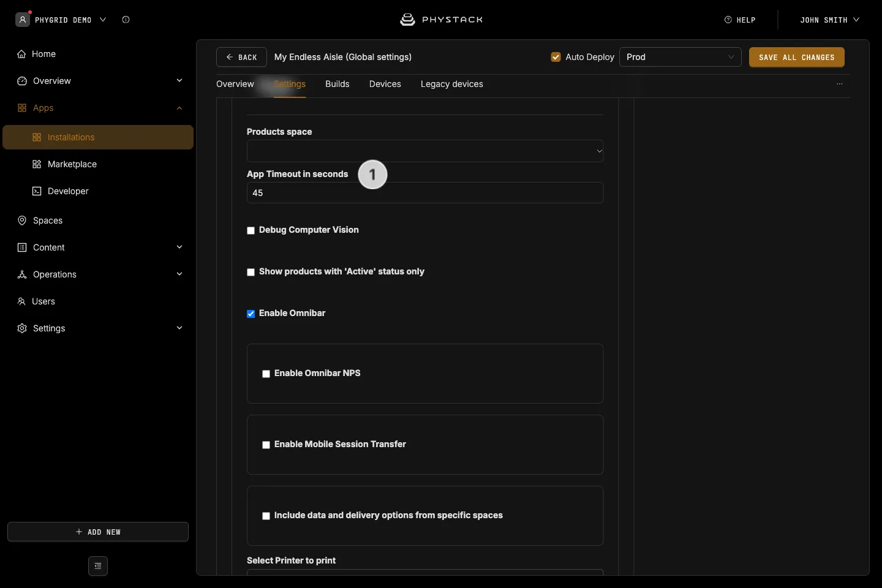882x588 pixels.
Task: Enable Debug Computer Vision checkbox
Action: coord(251,230)
